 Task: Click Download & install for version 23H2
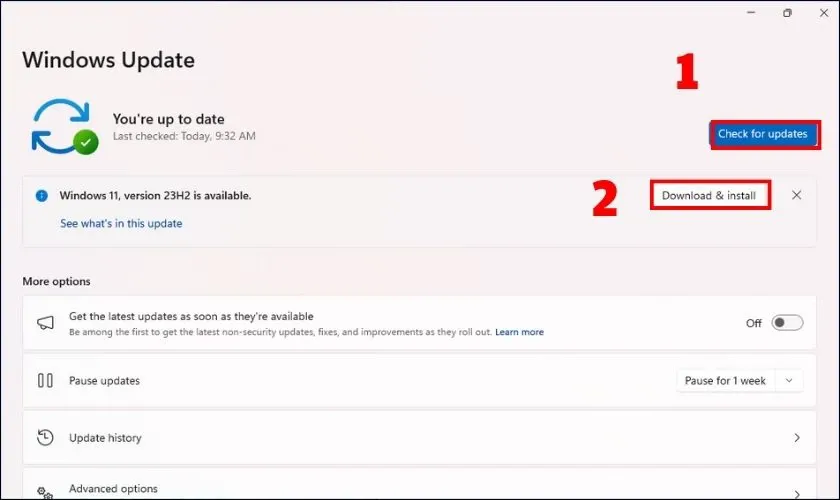[x=709, y=195]
